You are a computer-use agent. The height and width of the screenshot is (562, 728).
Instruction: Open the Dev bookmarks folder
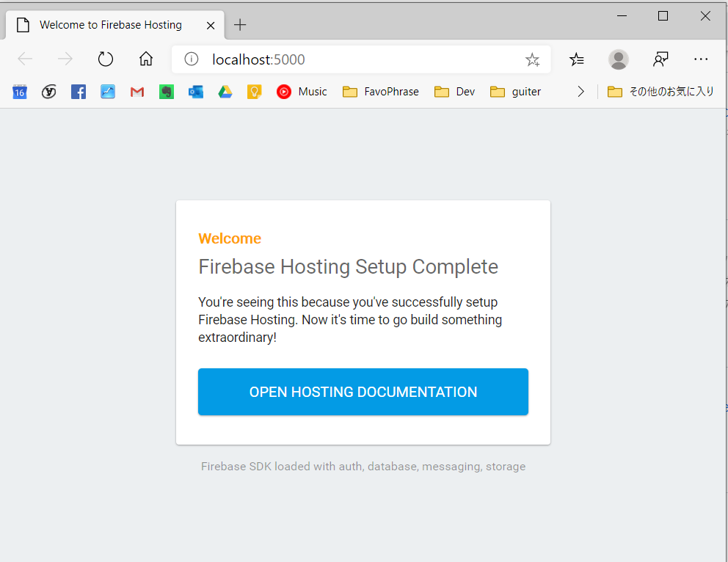coord(454,91)
